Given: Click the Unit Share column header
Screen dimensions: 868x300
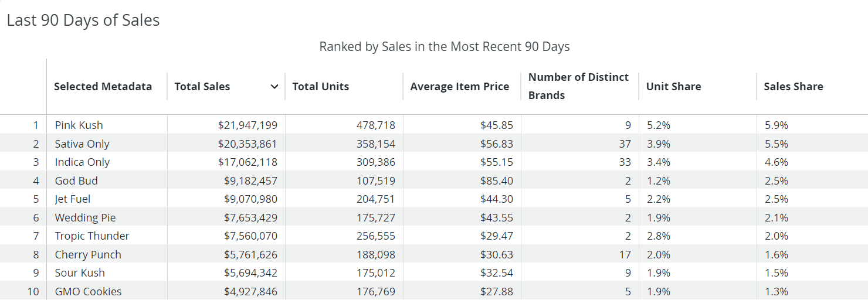Looking at the screenshot, I should (x=673, y=87).
